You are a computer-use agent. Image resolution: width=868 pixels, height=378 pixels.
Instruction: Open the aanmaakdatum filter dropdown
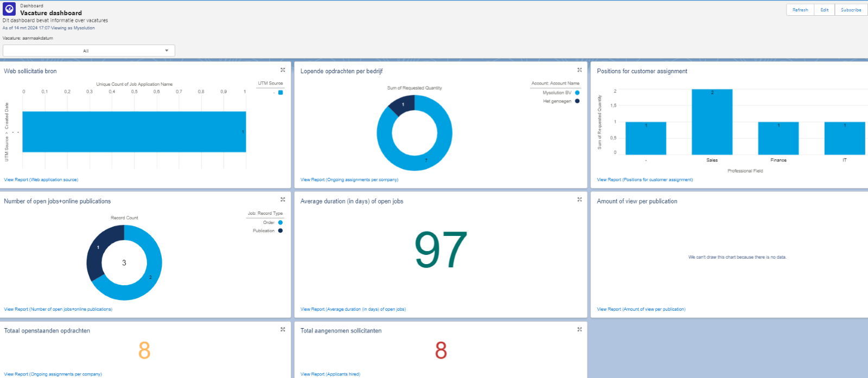pos(89,50)
